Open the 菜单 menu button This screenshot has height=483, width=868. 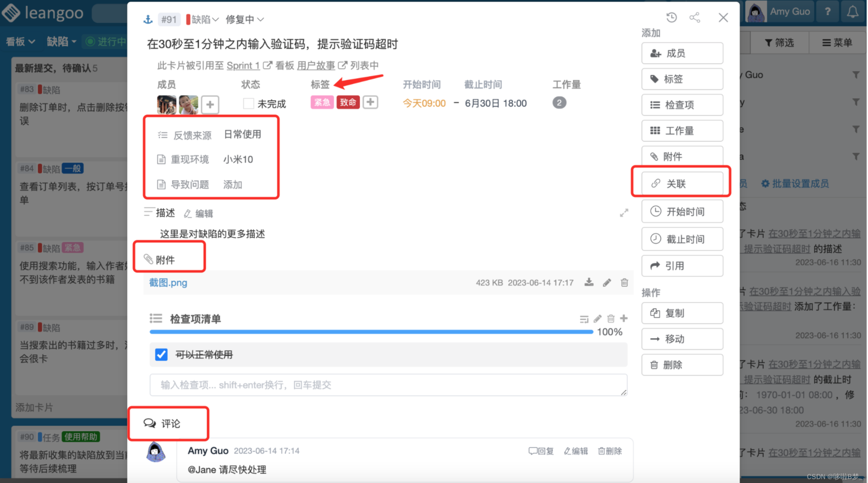(x=838, y=43)
